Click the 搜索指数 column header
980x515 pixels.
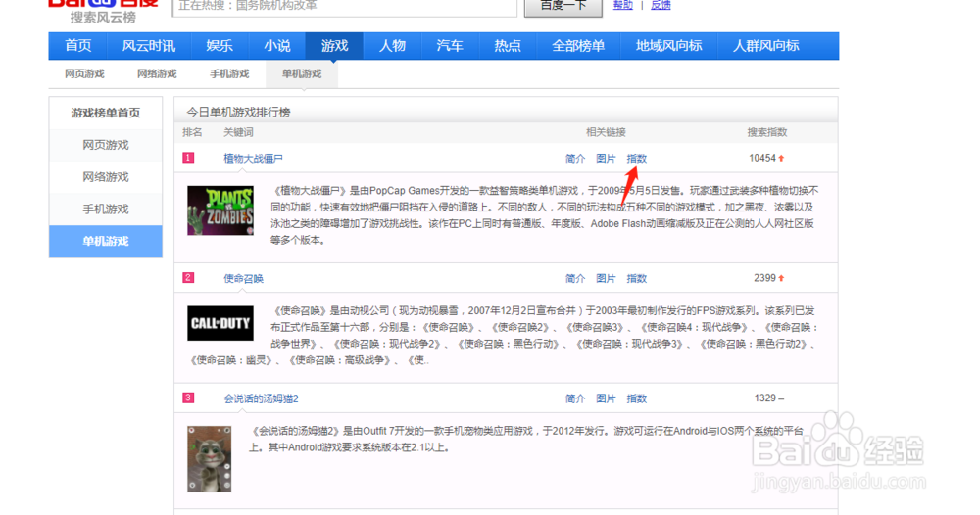pyautogui.click(x=767, y=132)
